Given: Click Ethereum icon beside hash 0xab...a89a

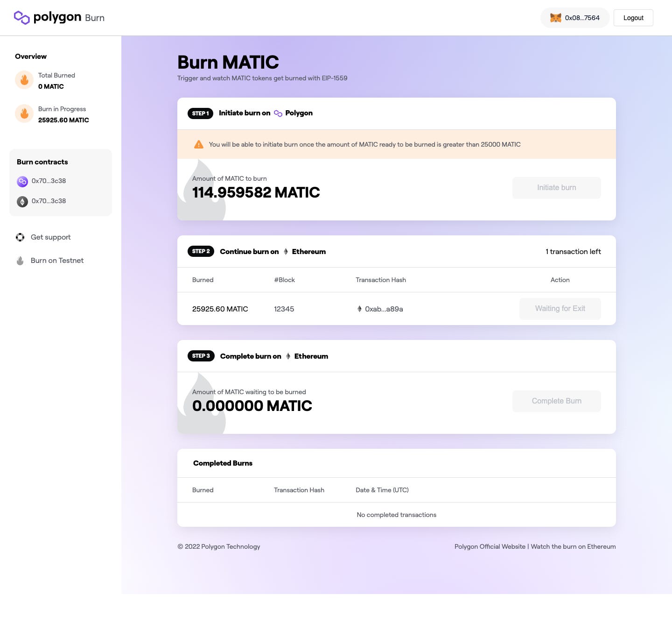Looking at the screenshot, I should pyautogui.click(x=359, y=309).
